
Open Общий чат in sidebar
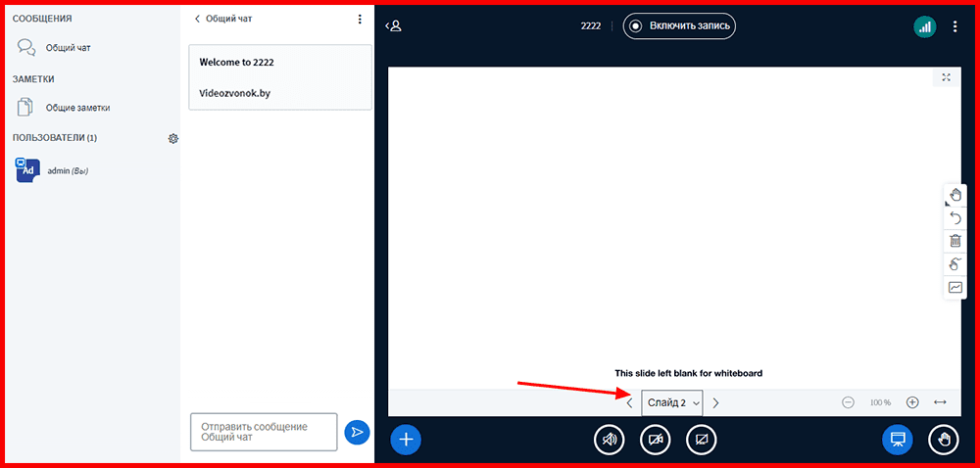(x=68, y=47)
